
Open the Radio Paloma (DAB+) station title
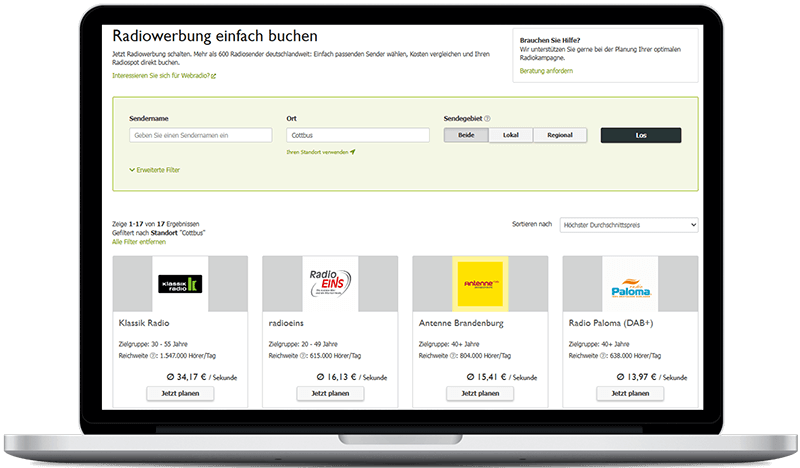tap(611, 323)
